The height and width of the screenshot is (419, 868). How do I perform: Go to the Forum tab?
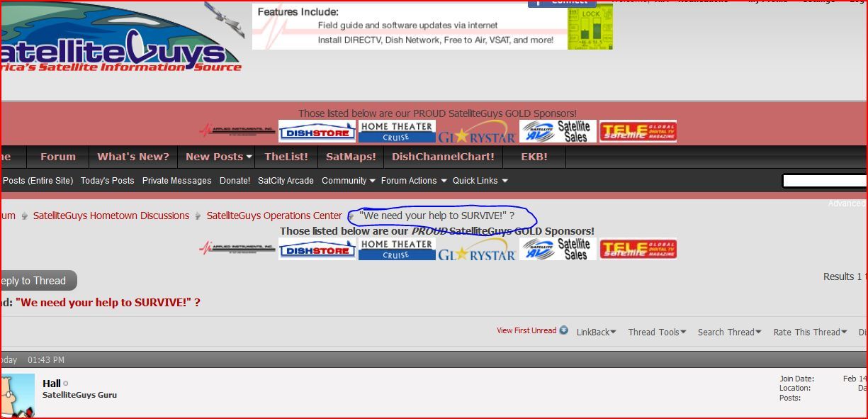tap(58, 157)
